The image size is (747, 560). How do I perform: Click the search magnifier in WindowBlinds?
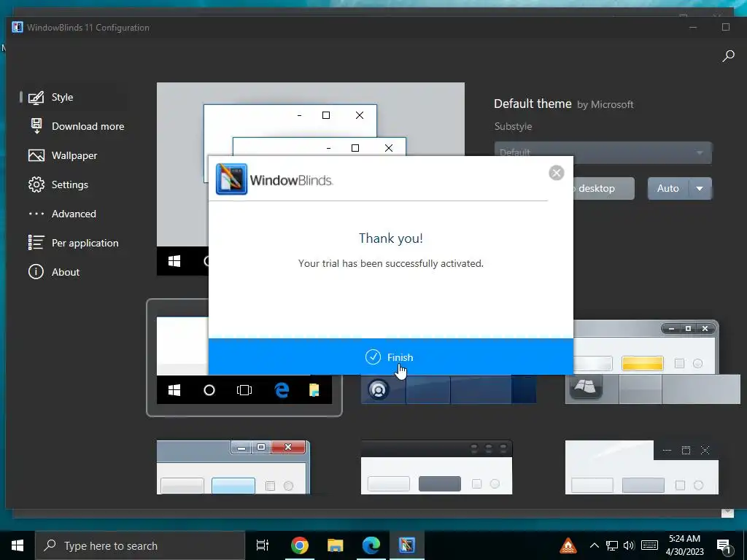pos(728,56)
